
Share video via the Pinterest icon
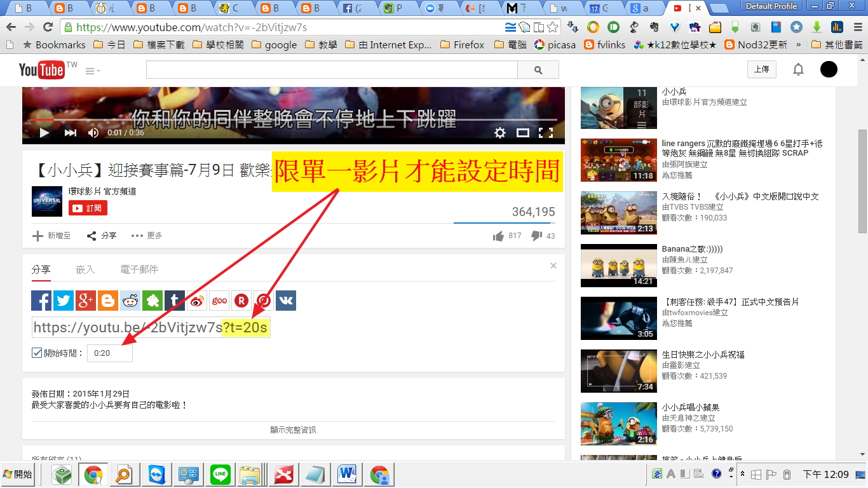[x=264, y=301]
